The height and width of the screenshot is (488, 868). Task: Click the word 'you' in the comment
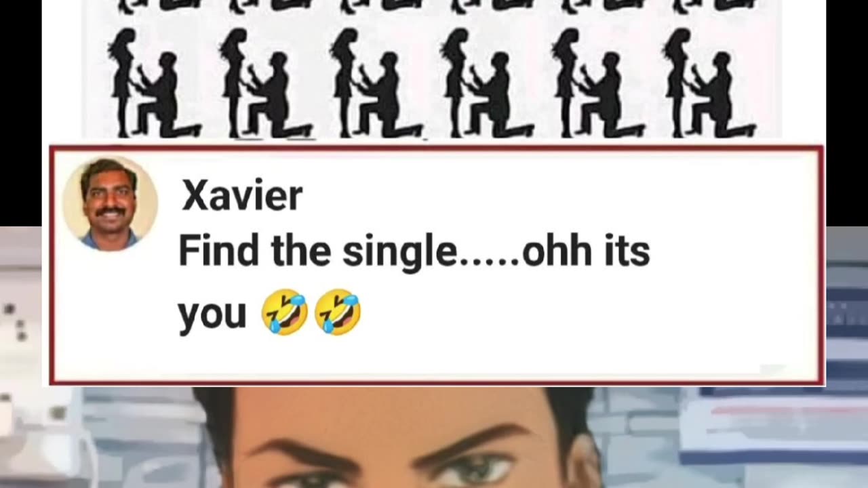[212, 316]
